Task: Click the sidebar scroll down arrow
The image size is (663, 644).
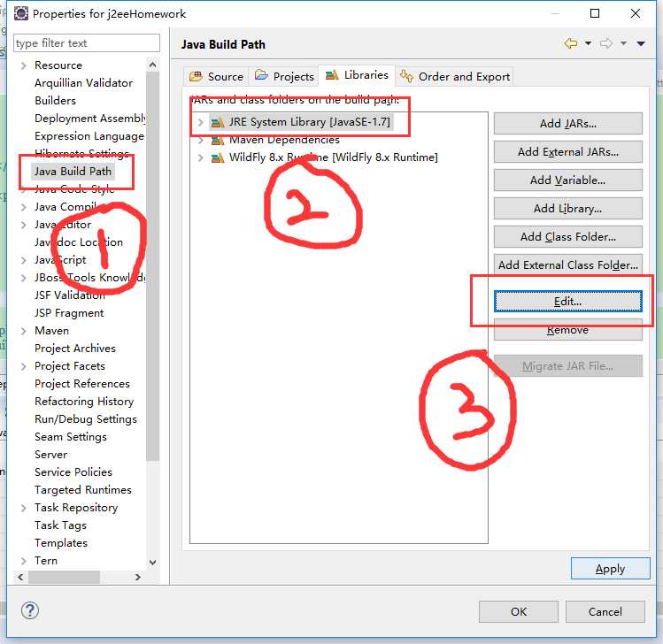Action: [152, 562]
